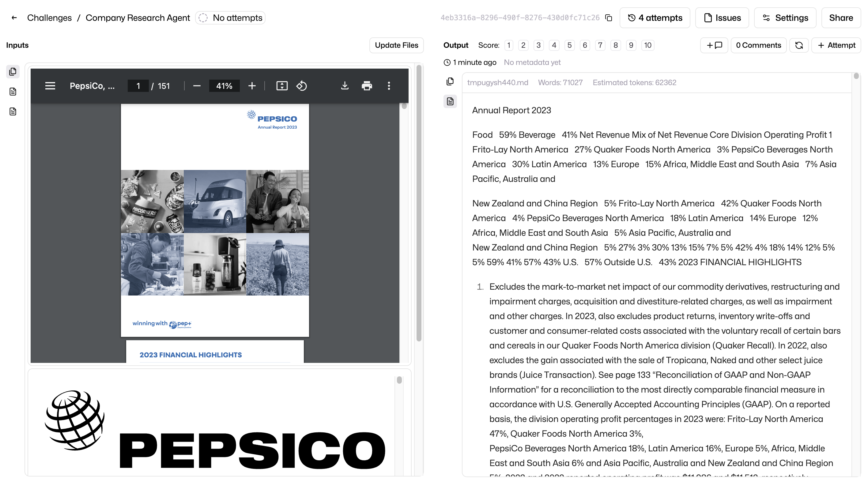Open the Challenges breadcrumb link

click(x=49, y=17)
